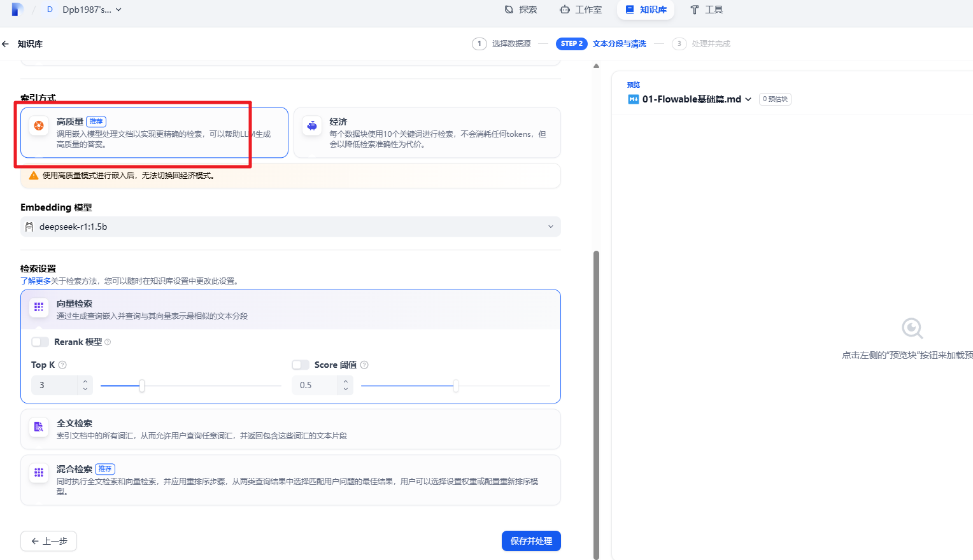Enable the Rerank 模型 toggle
The image size is (973, 560).
[x=40, y=342]
